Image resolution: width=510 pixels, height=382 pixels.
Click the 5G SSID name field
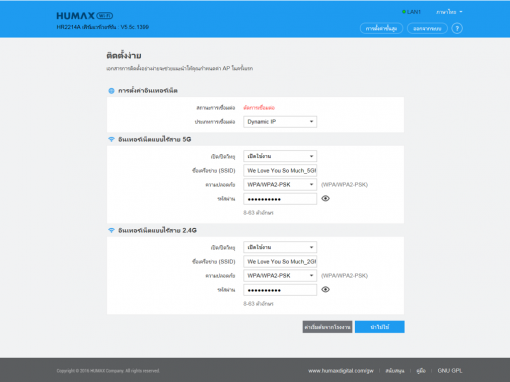[280, 170]
